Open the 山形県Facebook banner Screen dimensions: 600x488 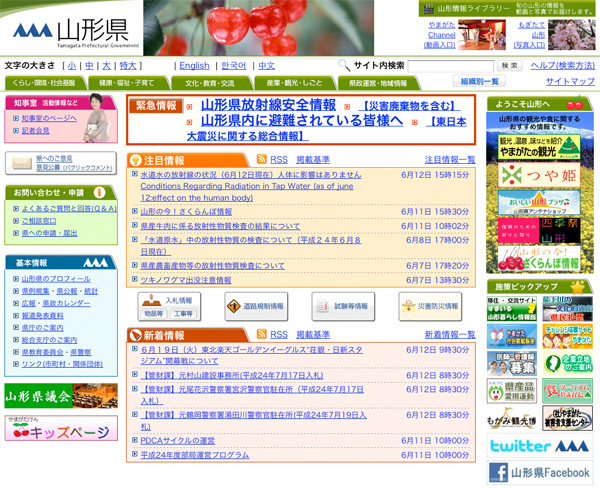coord(539,472)
